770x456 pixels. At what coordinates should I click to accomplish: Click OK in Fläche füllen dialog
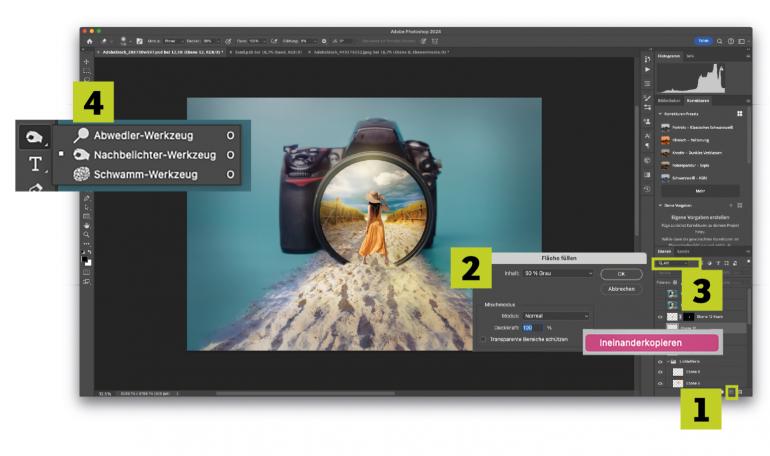(620, 273)
